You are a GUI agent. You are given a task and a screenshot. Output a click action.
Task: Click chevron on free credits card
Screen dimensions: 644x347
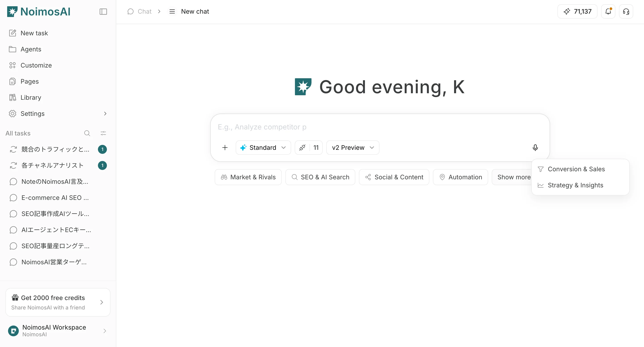pos(102,302)
